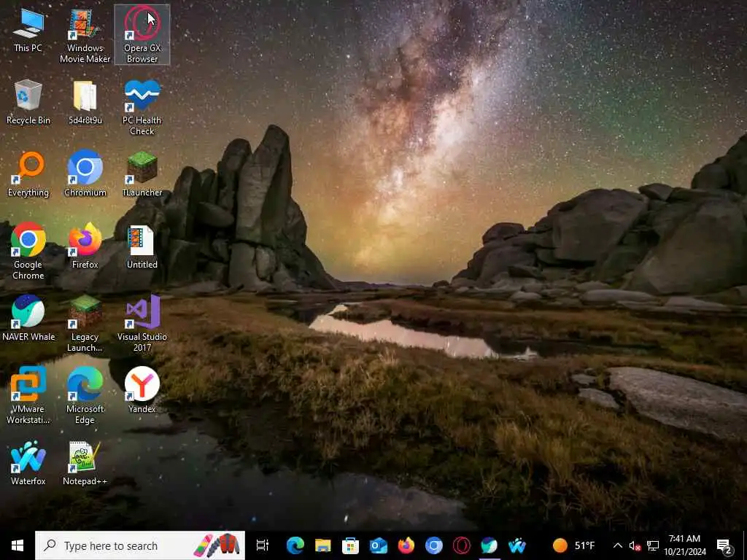Select the Firefox desktop shortcut
The height and width of the screenshot is (560, 747).
click(x=85, y=246)
